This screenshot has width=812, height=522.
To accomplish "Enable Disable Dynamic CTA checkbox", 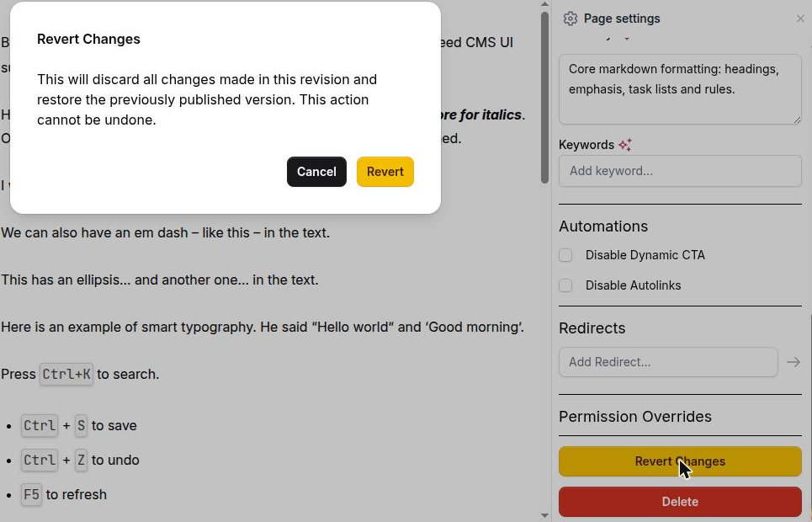I will click(x=565, y=255).
